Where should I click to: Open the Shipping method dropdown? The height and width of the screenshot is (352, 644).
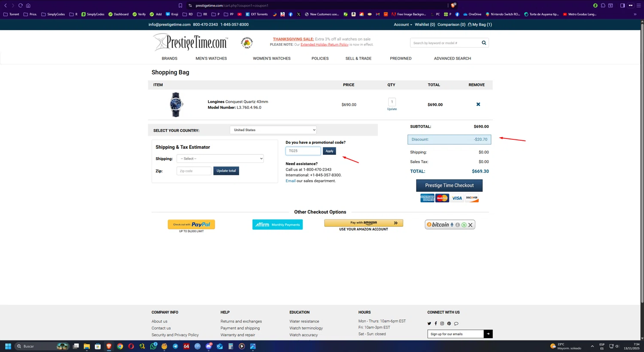pyautogui.click(x=220, y=159)
